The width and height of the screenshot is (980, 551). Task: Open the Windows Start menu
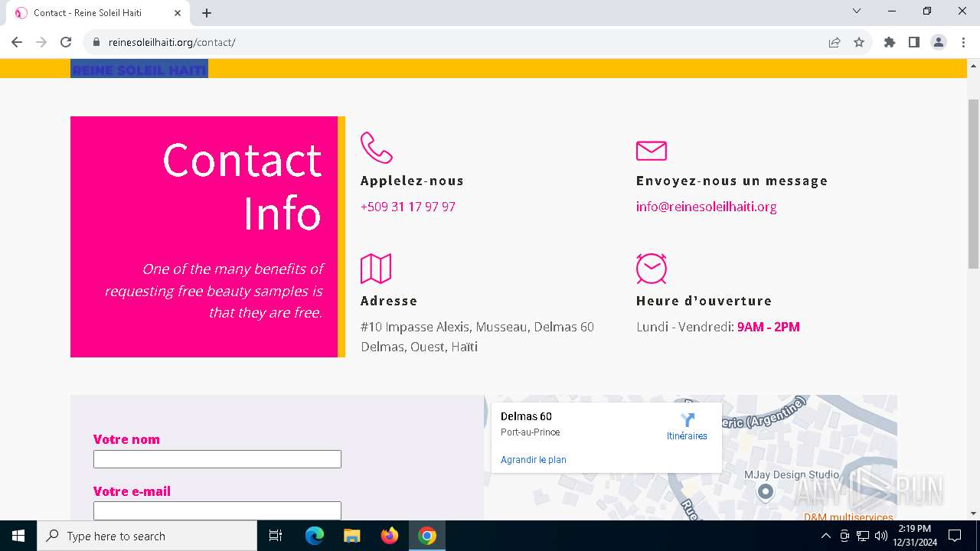pos(18,536)
